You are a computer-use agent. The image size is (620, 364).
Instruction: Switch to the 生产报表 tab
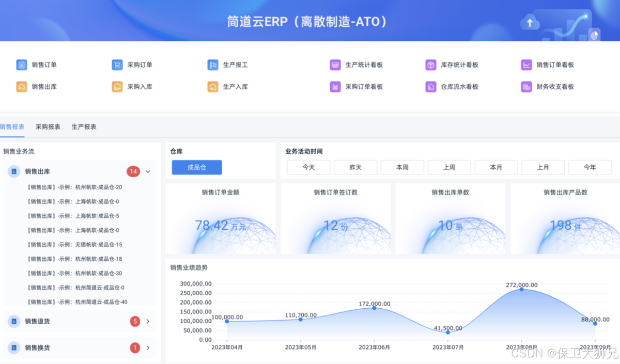(84, 127)
